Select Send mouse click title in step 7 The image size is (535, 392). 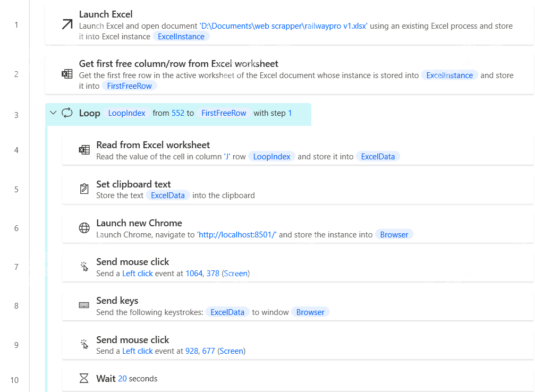(x=133, y=262)
